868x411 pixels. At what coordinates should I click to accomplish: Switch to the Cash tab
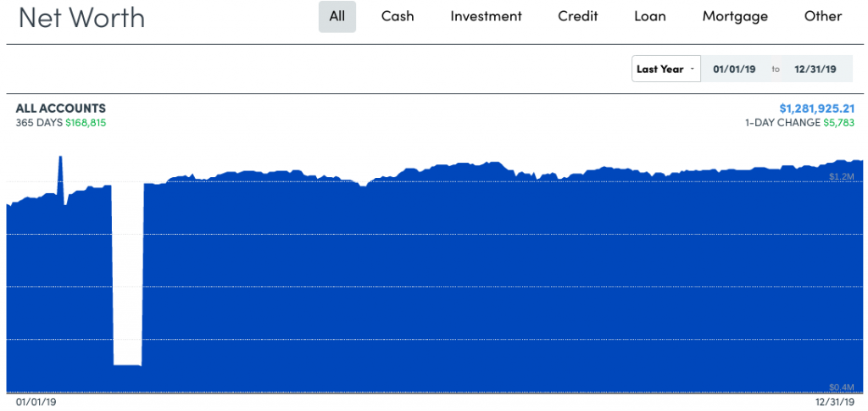pyautogui.click(x=398, y=17)
